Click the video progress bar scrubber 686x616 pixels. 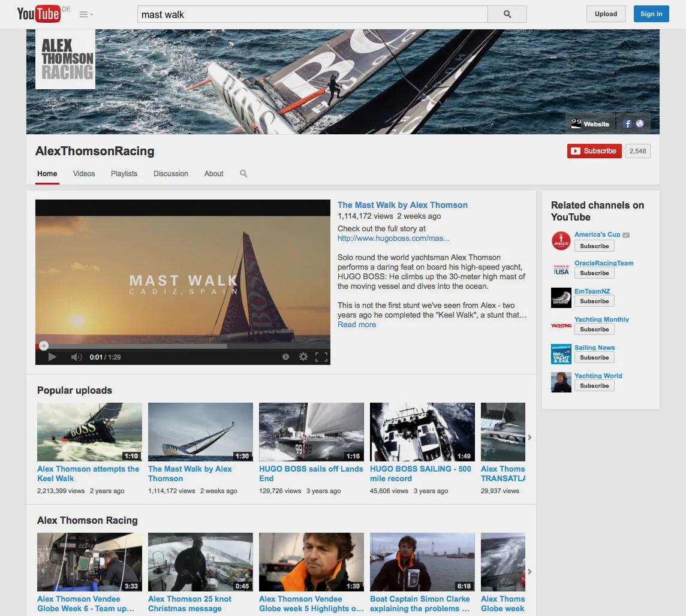coord(43,346)
